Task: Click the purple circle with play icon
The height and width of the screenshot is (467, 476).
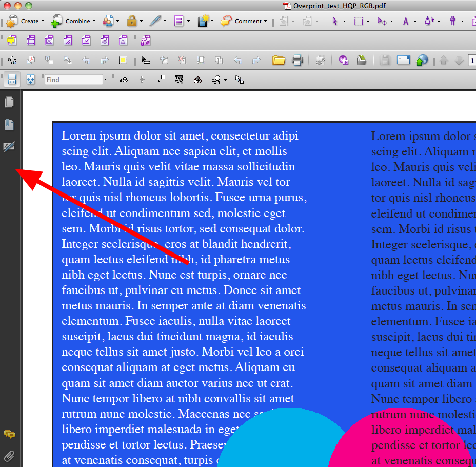Action: coord(344,60)
